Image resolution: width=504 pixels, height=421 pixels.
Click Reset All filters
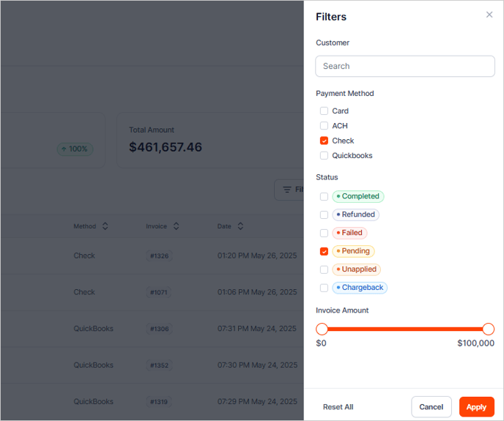pos(338,407)
